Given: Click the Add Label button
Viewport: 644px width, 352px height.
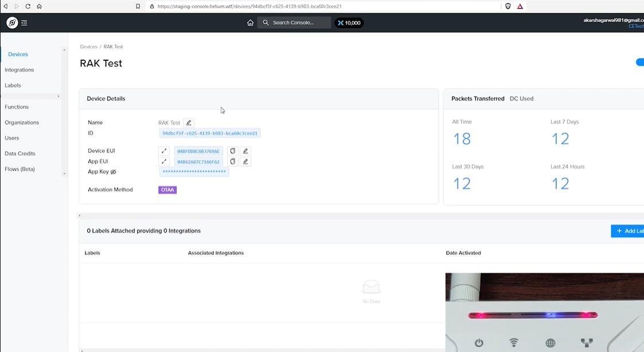Looking at the screenshot, I should coord(627,231).
